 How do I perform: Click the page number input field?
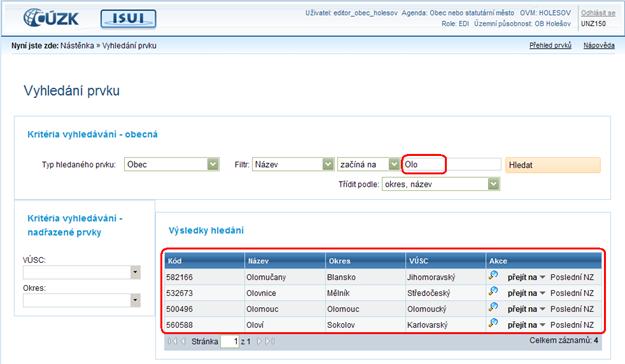click(230, 341)
